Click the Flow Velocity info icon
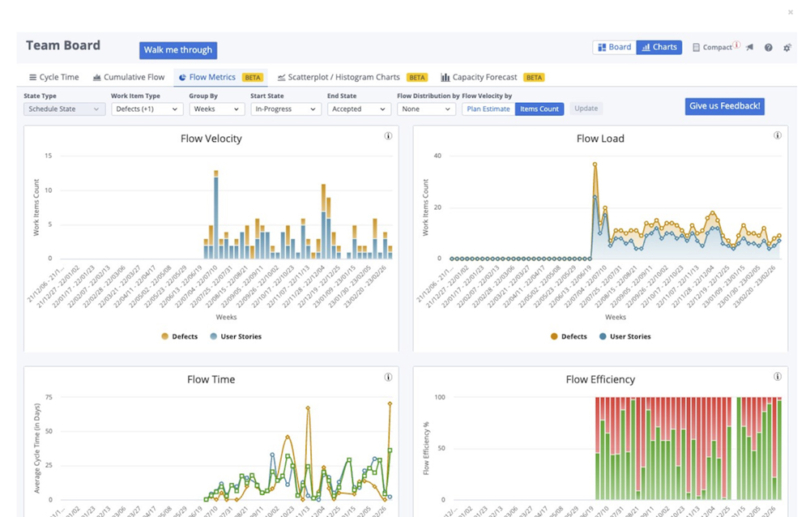This screenshot has height=517, width=810. click(388, 136)
